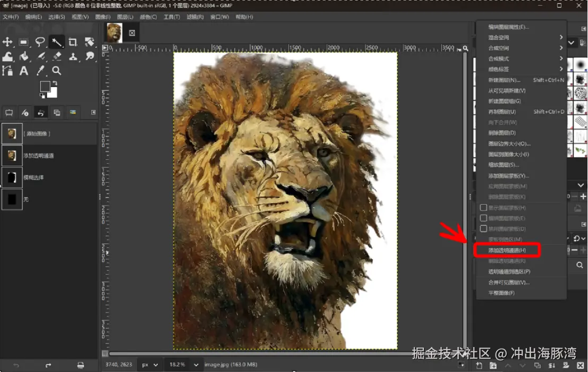Choose 编辑图层属性(E)... menu entry
588x372 pixels.
521,27
